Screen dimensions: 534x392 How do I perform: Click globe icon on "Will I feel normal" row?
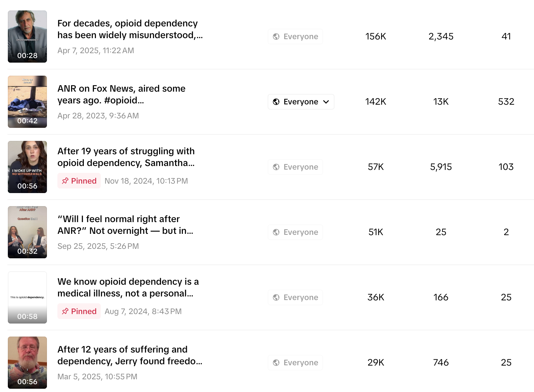click(x=276, y=232)
